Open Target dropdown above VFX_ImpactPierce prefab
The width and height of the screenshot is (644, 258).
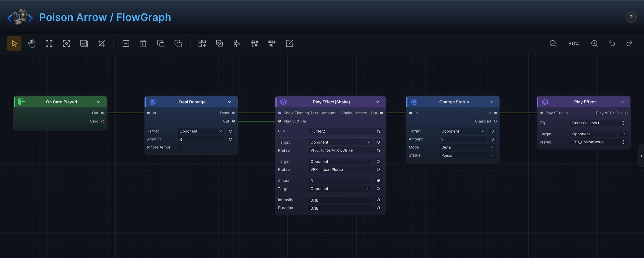340,162
